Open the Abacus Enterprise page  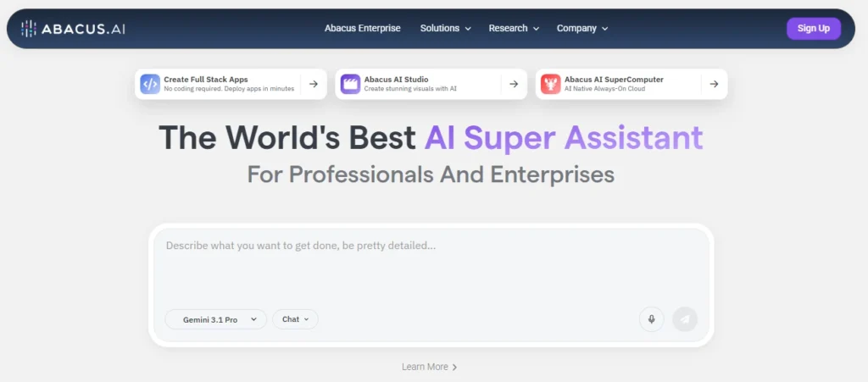363,28
